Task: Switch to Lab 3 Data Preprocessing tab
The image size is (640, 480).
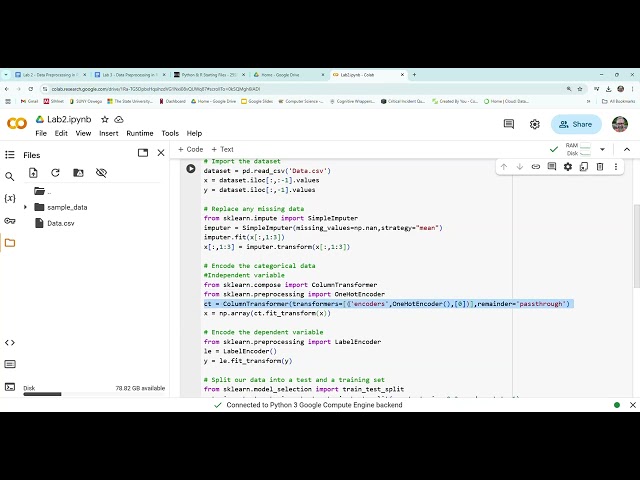Action: pyautogui.click(x=129, y=75)
